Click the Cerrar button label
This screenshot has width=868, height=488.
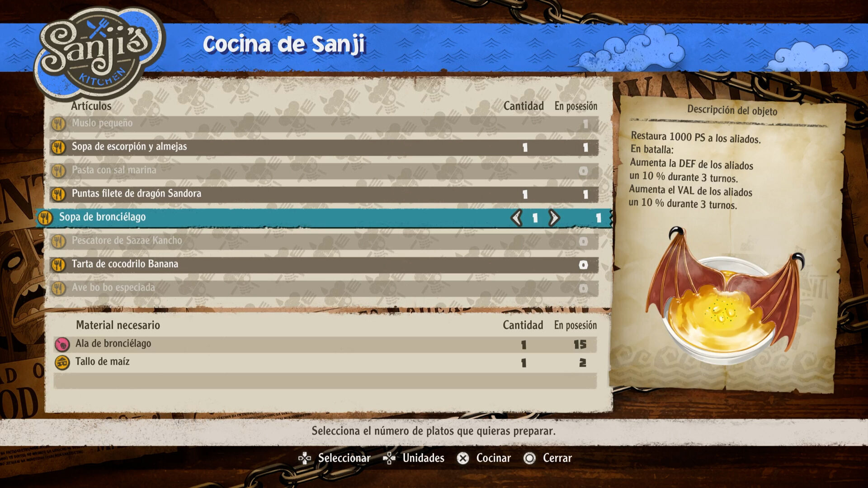(557, 458)
